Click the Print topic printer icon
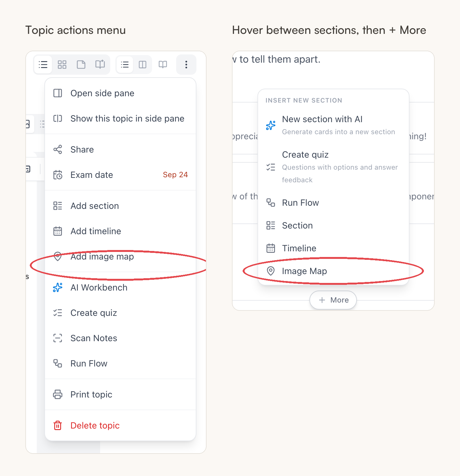Viewport: 460px width, 476px height. pyautogui.click(x=58, y=394)
